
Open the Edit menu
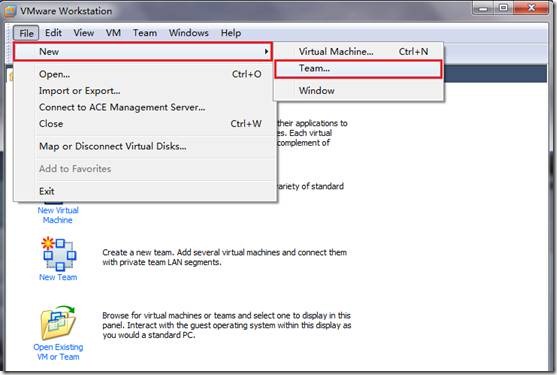(x=53, y=33)
